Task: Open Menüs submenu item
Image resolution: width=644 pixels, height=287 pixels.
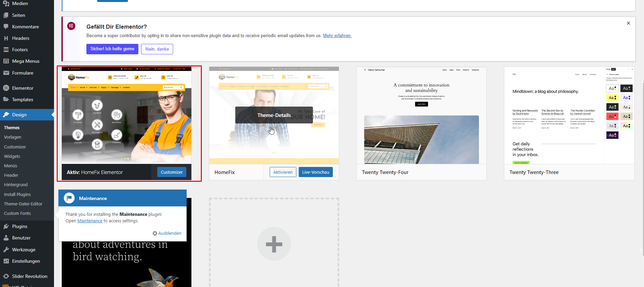Action: pyautogui.click(x=10, y=166)
